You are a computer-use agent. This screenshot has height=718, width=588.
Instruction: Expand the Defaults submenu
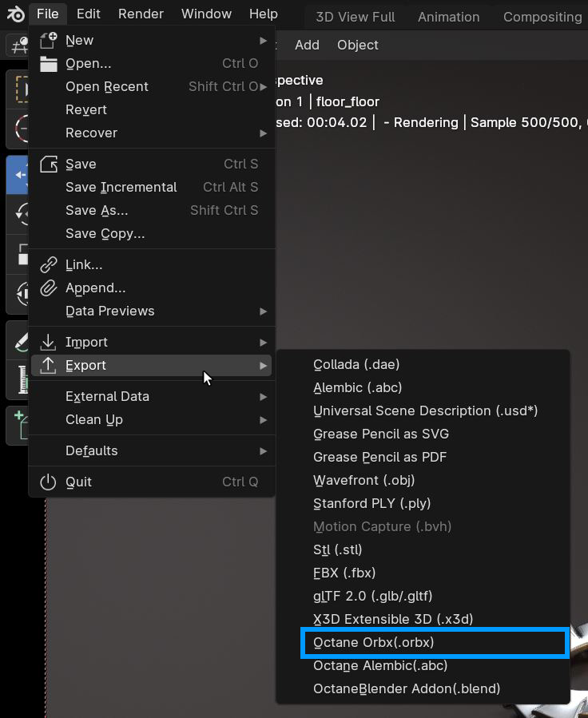tap(90, 450)
